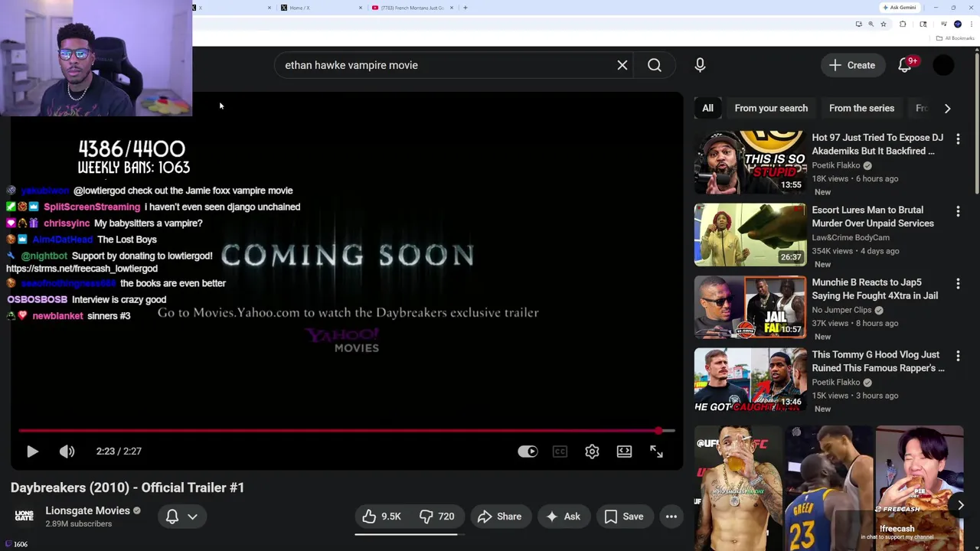Open Escort Lures Man video thumbnail
Image resolution: width=980 pixels, height=551 pixels.
coord(750,235)
